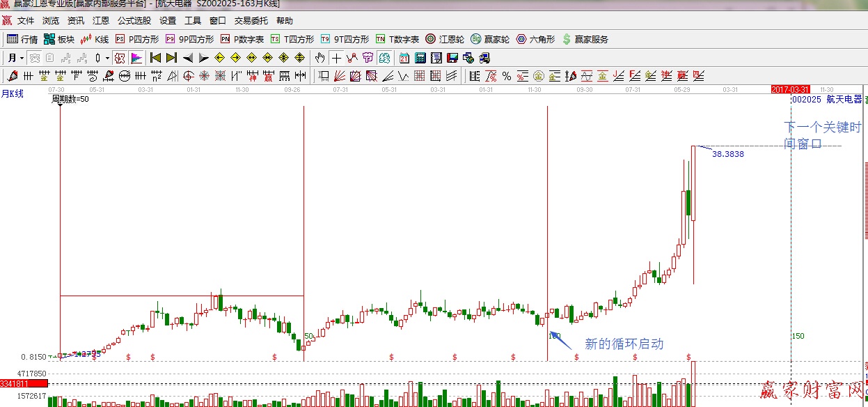Toggle the crosshair cursor button

point(336,58)
